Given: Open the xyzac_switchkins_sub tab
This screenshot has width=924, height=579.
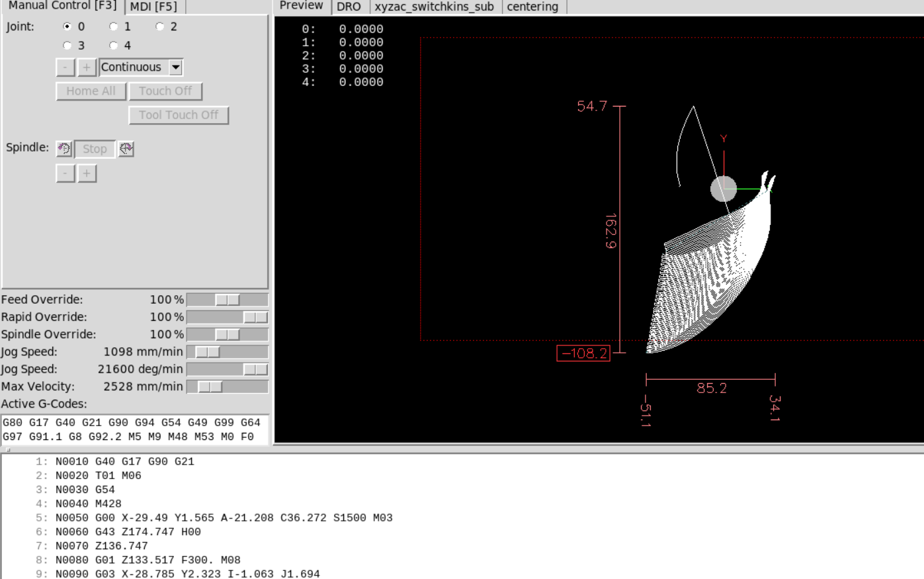Looking at the screenshot, I should 434,7.
